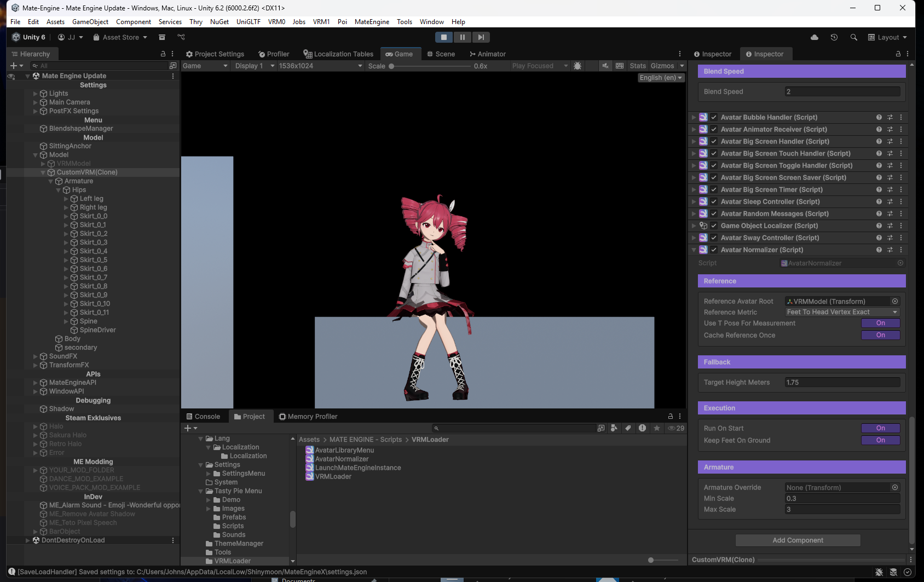Click the Add Component button
Image resolution: width=924 pixels, height=582 pixels.
(798, 540)
